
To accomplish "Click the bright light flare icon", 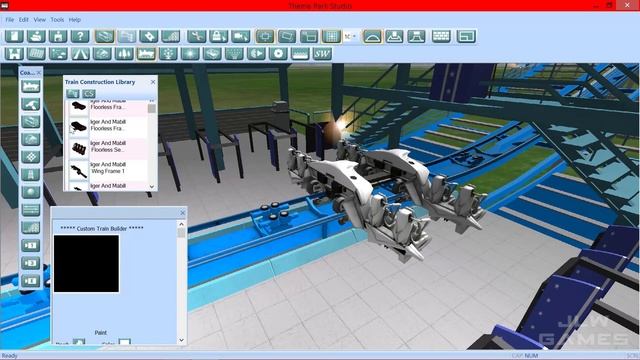I will [x=190, y=53].
